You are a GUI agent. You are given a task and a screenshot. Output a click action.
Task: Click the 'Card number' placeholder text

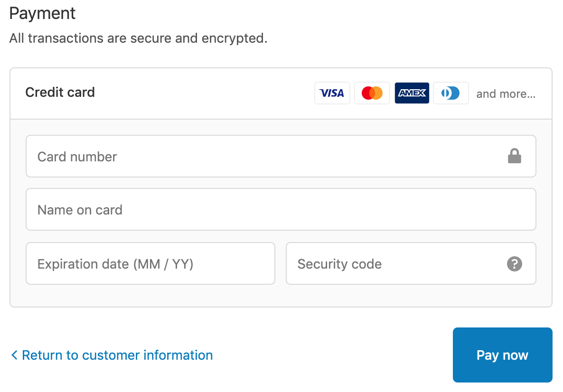tap(77, 157)
